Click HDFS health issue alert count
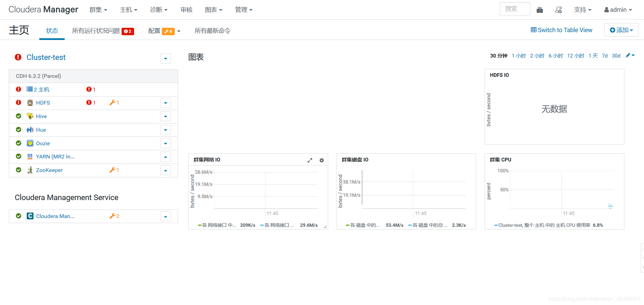Viewport: 644px width, 305px height. pos(91,103)
